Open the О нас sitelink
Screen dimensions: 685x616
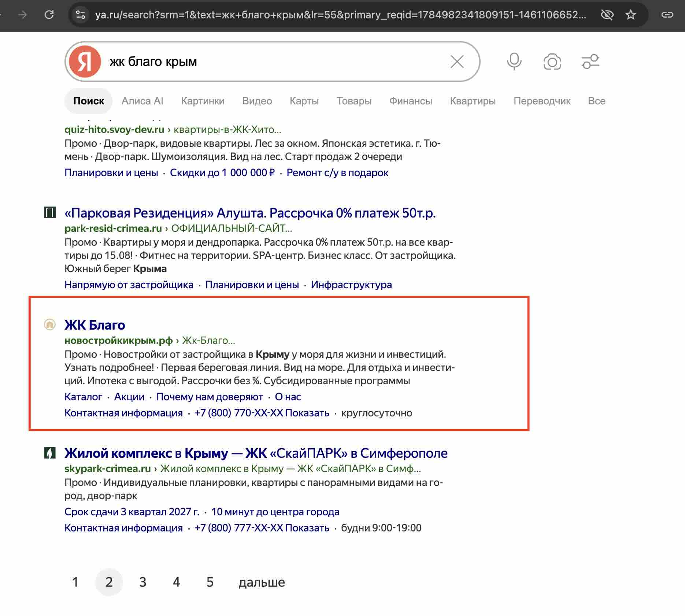pyautogui.click(x=288, y=397)
